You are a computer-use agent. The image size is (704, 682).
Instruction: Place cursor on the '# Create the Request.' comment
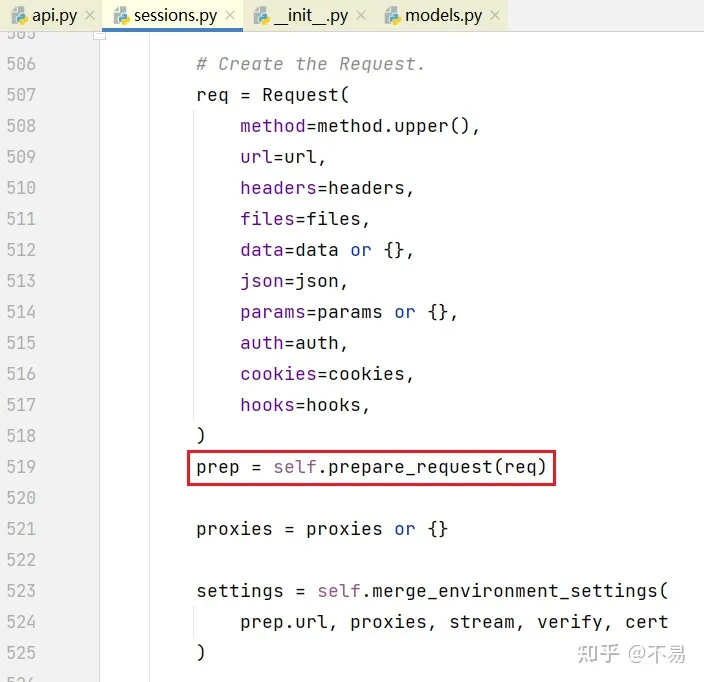tap(310, 64)
